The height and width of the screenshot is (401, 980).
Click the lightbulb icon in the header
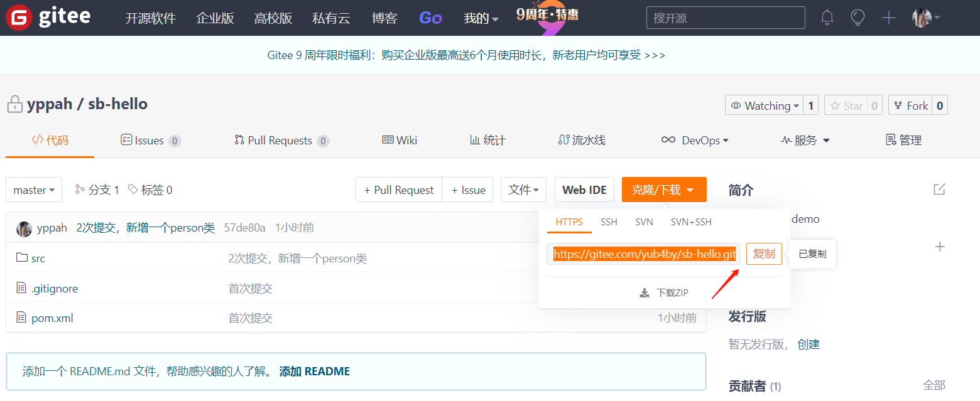tap(857, 18)
